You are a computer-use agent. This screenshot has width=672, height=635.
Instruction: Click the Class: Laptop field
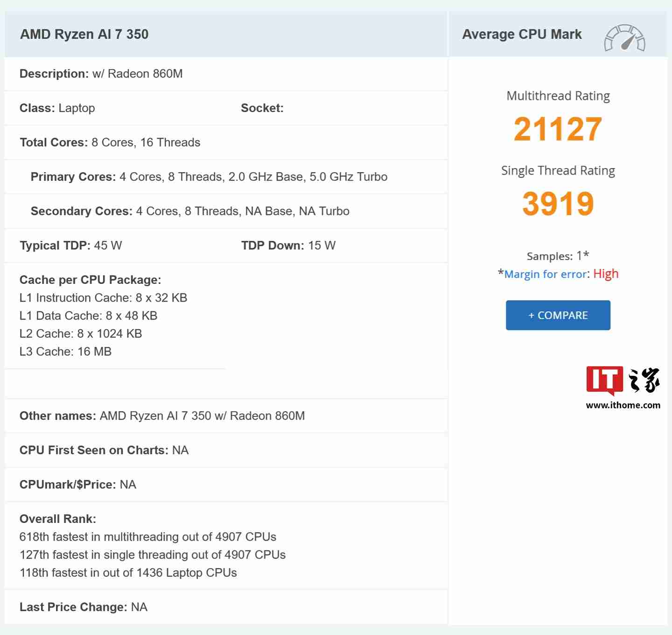57,108
